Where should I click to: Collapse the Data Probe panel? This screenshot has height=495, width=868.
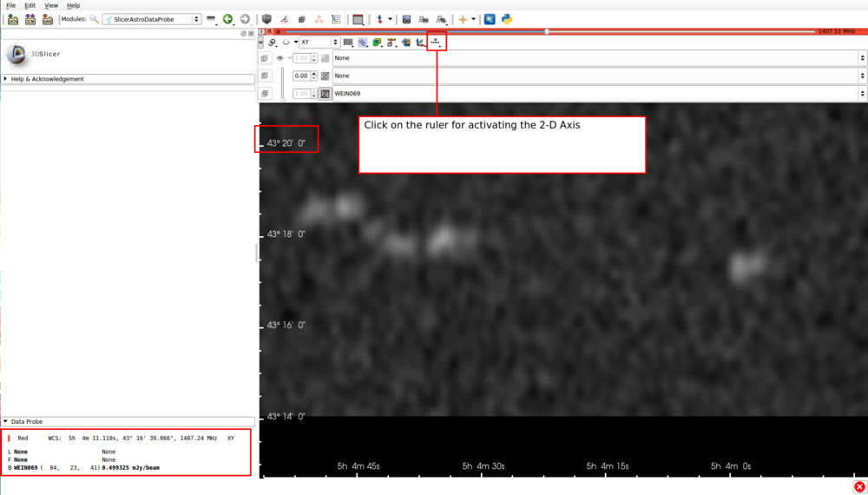[26, 421]
